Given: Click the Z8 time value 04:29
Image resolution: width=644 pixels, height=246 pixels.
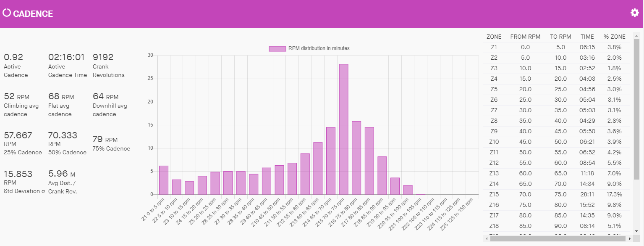Looking at the screenshot, I should coord(587,121).
